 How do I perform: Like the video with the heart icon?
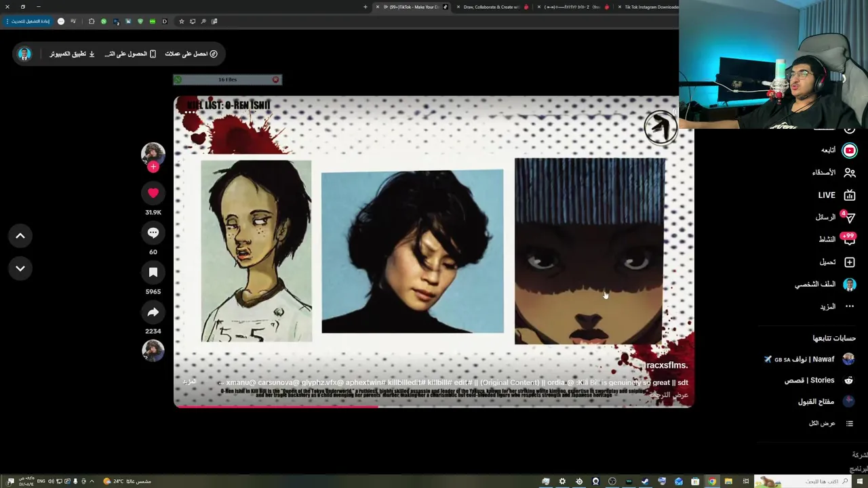(153, 193)
